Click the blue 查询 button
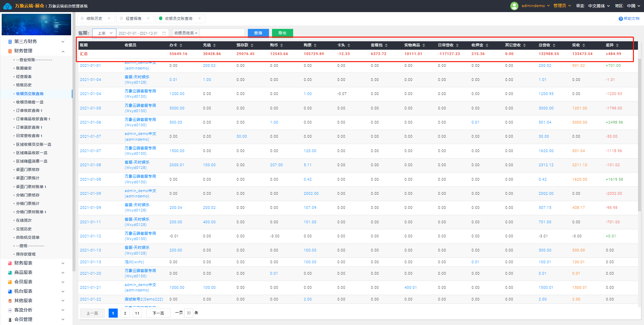The height and width of the screenshot is (325, 644). 258,33
